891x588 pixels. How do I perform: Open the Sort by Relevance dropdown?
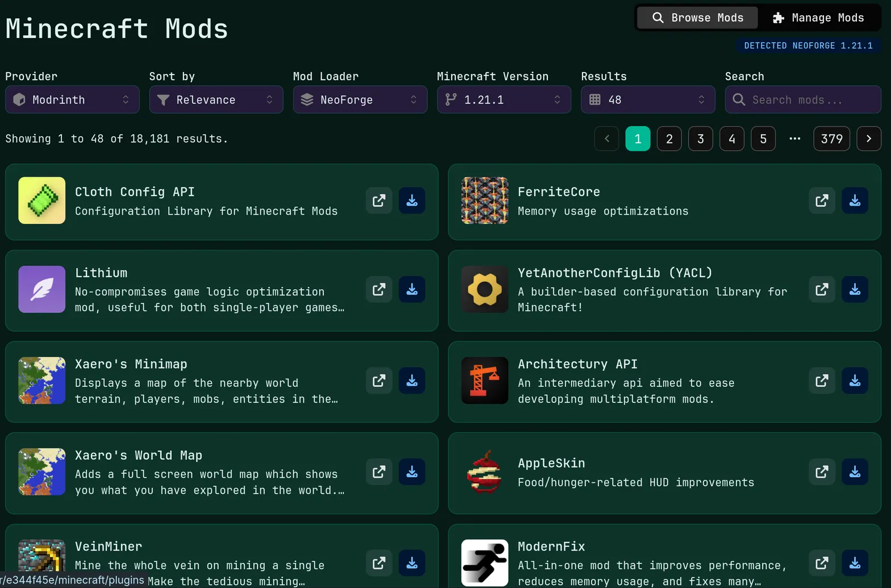tap(216, 99)
